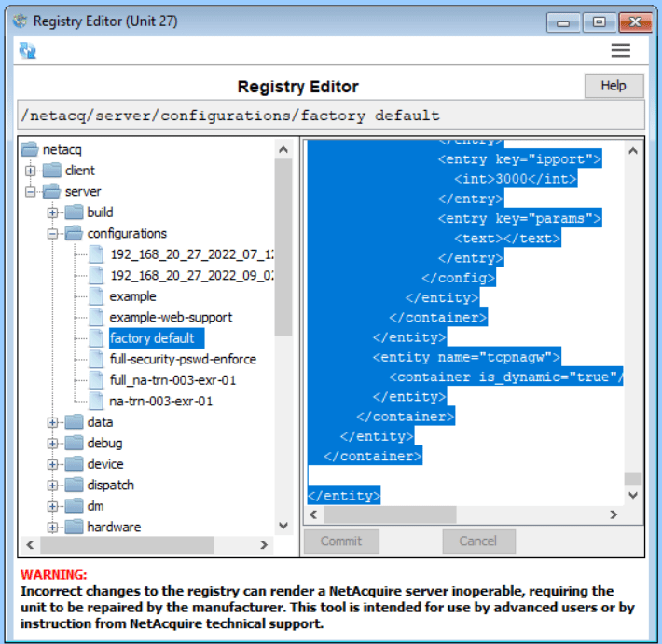Expand the debug tree node

pyautogui.click(x=52, y=444)
